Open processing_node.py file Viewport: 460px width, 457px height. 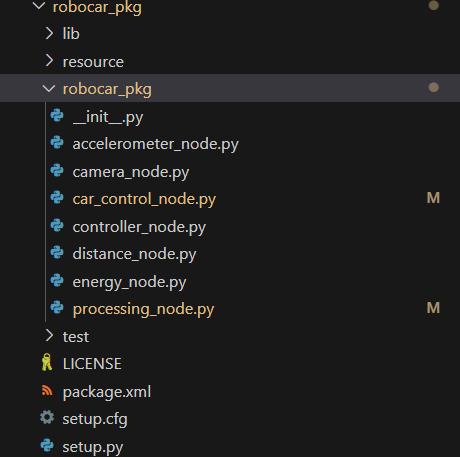point(143,309)
